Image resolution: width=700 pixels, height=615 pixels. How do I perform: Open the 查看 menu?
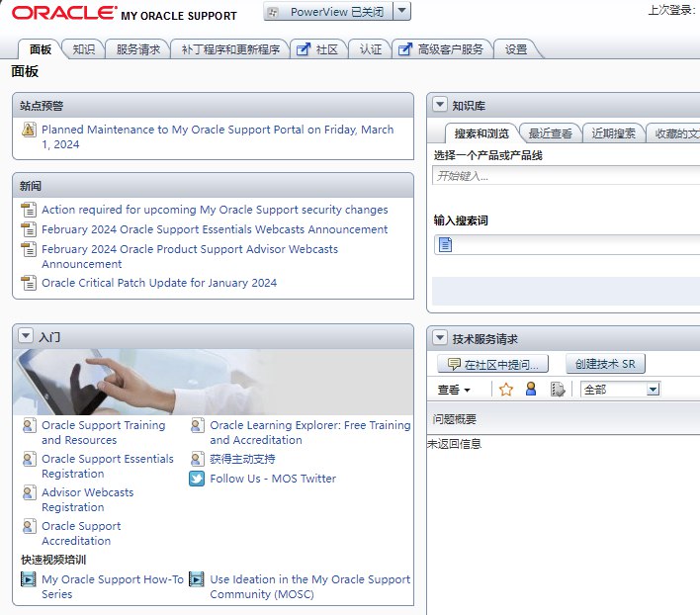[x=454, y=390]
